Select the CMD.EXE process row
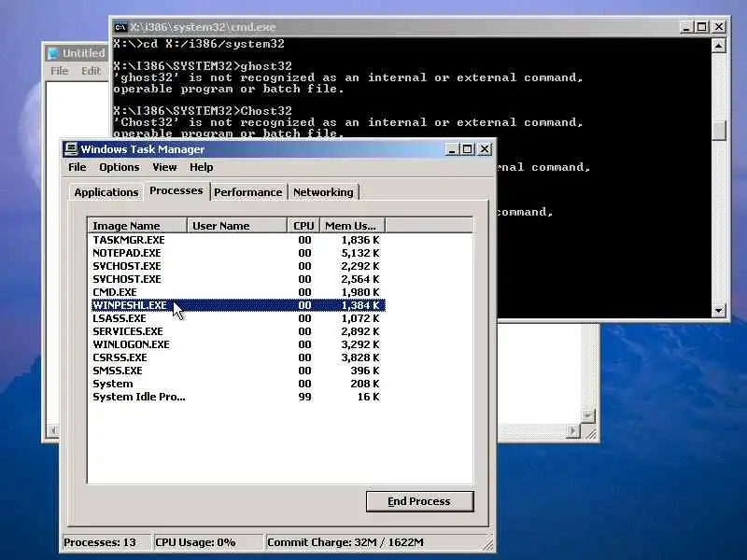Image resolution: width=747 pixels, height=560 pixels. (238, 292)
